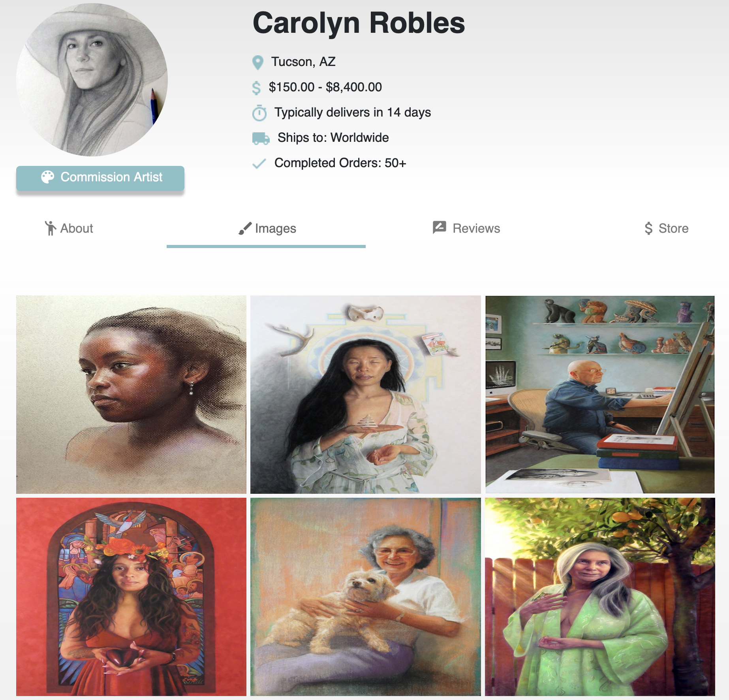This screenshot has width=729, height=700.
Task: Click the dollar sign price range icon
Action: tap(256, 88)
